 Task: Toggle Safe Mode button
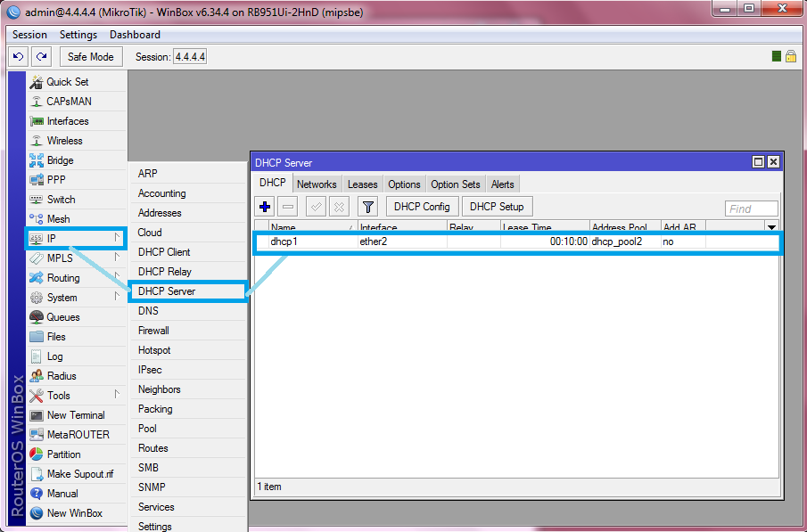pos(91,57)
